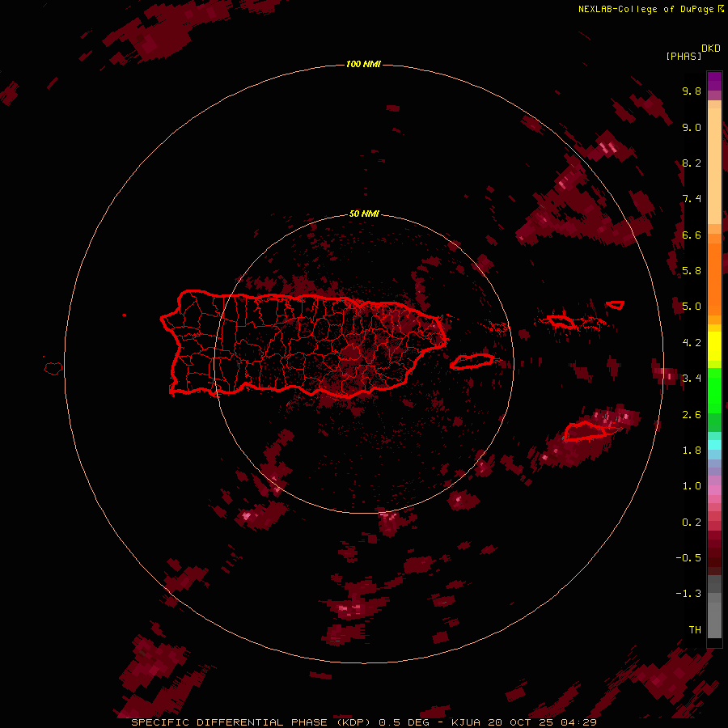Click the -1.3 value on the color scale

pyautogui.click(x=688, y=594)
